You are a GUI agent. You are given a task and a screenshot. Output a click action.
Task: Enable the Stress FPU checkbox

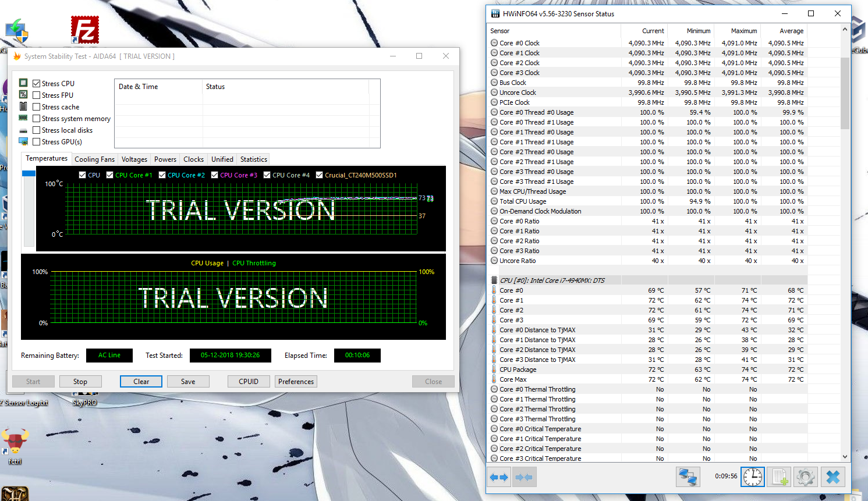click(37, 95)
